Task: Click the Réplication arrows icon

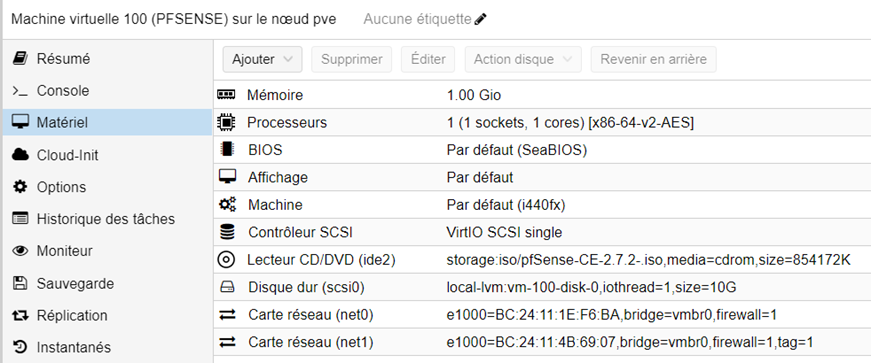Action: [x=20, y=316]
